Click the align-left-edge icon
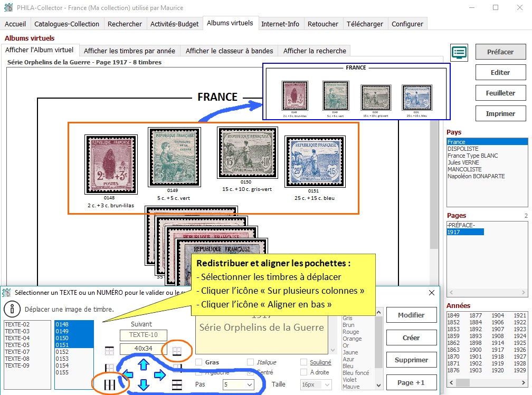Viewport: 532px width, 395px height. coord(109,368)
